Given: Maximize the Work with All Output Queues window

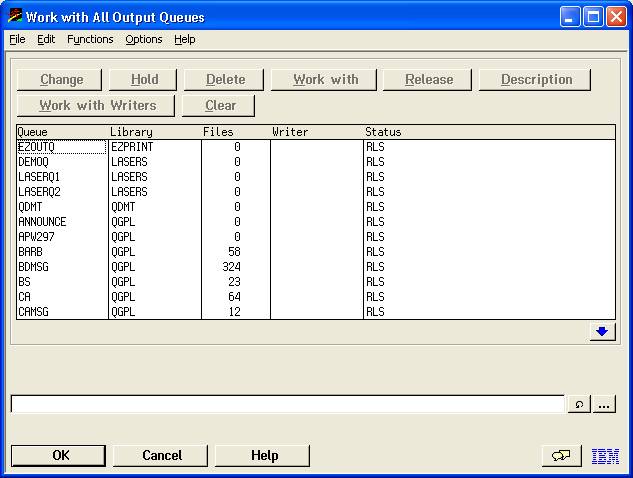Looking at the screenshot, I should pos(593,17).
